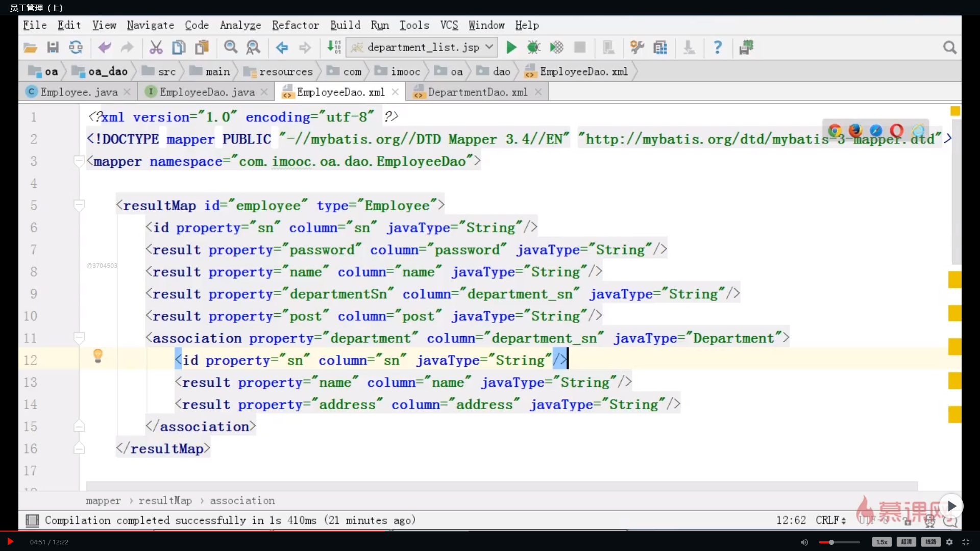Collapse the mapper tag fold on line 3
The width and height of the screenshot is (980, 551).
[x=79, y=162]
